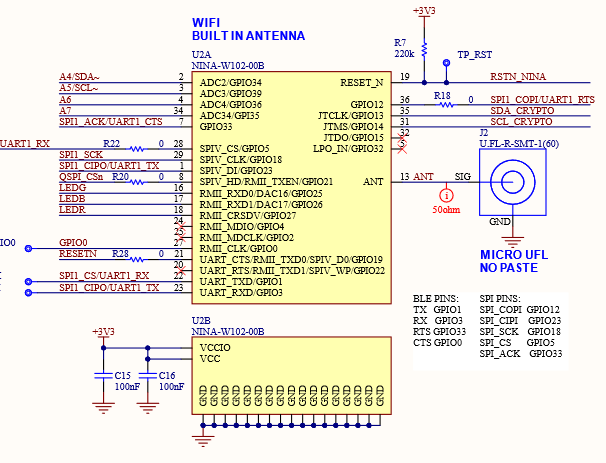Click the SPI1_SCK net label

pyautogui.click(x=81, y=155)
